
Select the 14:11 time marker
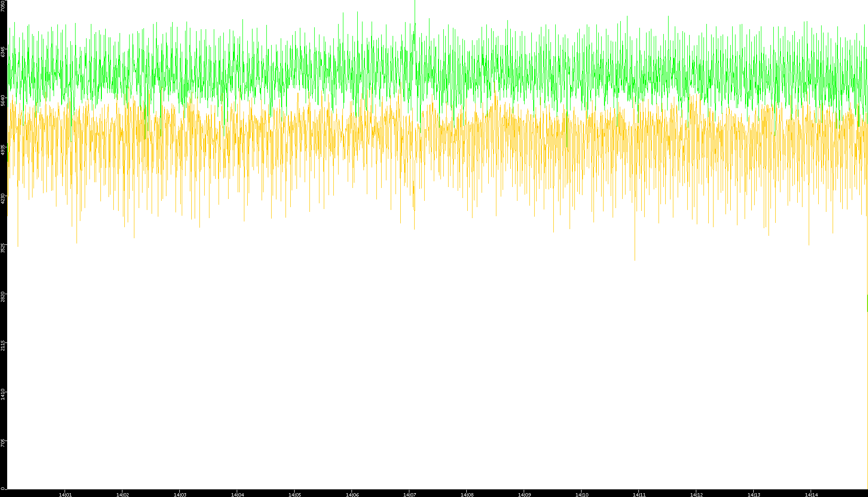point(639,495)
